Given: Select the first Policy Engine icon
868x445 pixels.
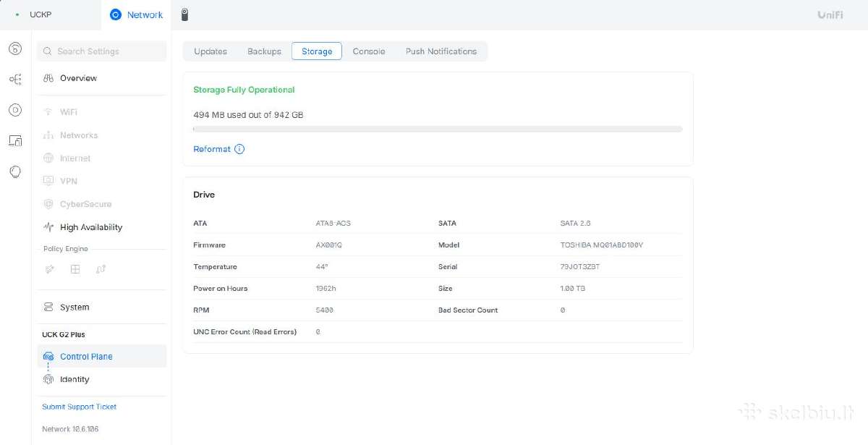Looking at the screenshot, I should [50, 269].
